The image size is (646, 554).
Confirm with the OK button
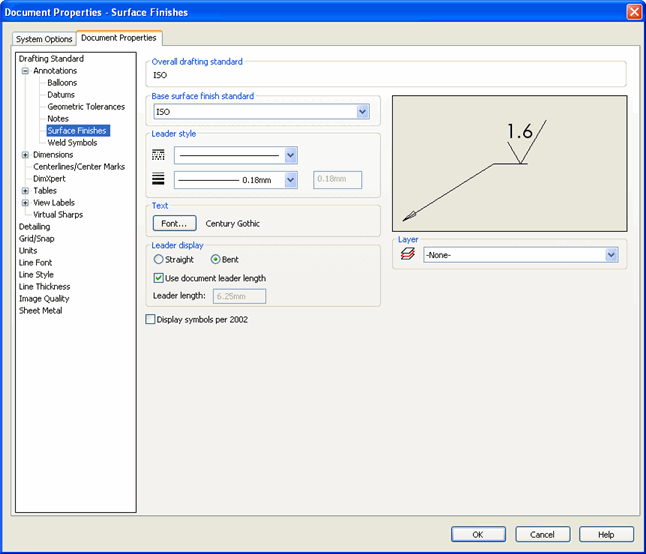point(478,534)
